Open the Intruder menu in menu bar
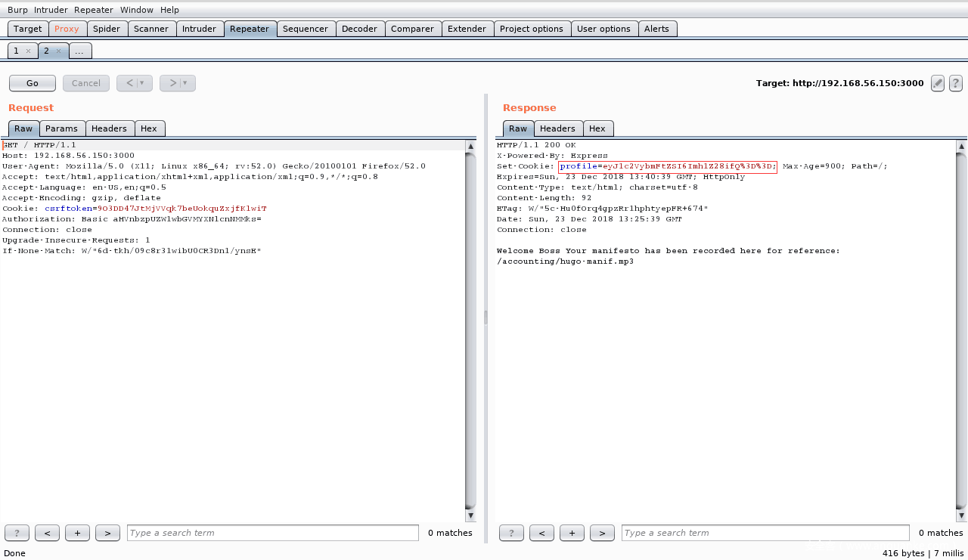The image size is (968, 560). coord(51,10)
